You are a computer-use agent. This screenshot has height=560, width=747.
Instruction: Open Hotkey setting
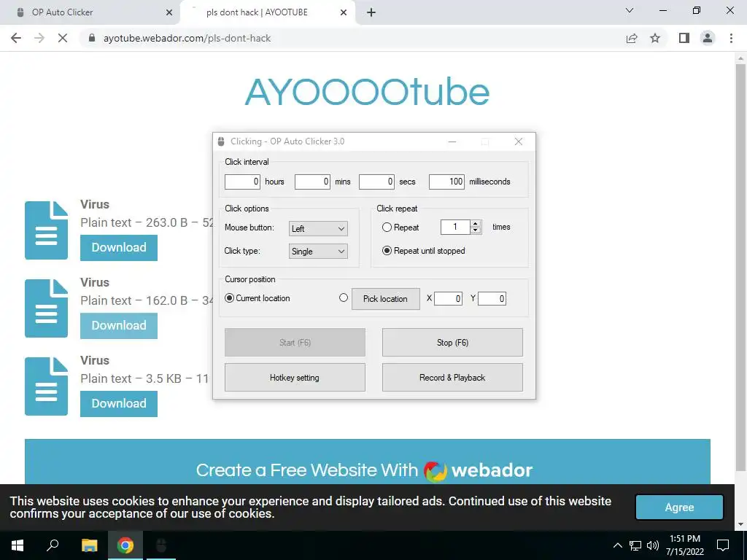(295, 378)
